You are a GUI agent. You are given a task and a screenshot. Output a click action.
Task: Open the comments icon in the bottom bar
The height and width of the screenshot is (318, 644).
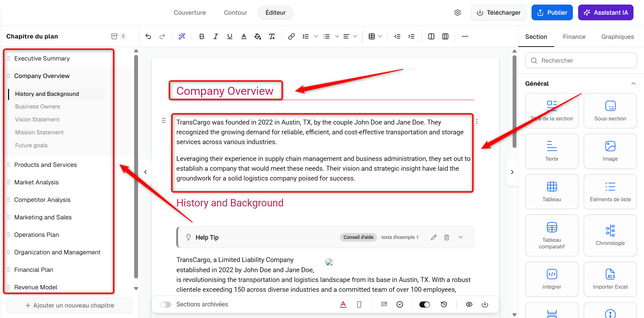click(x=384, y=304)
